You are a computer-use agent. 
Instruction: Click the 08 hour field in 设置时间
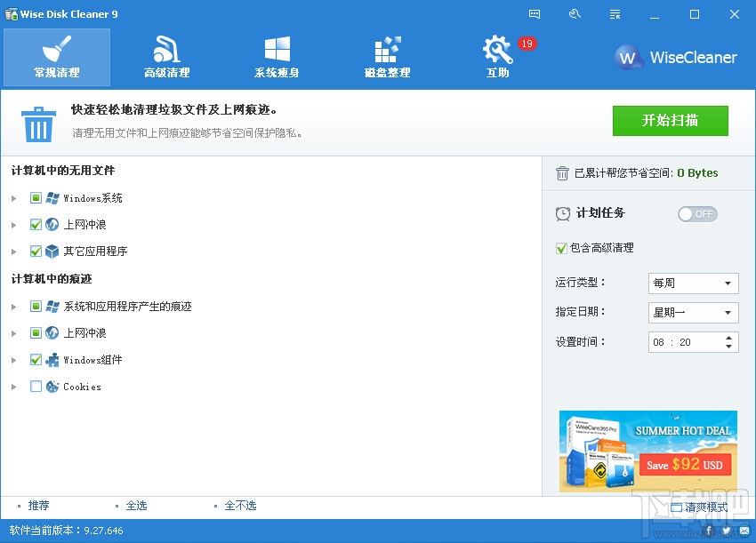pyautogui.click(x=658, y=342)
